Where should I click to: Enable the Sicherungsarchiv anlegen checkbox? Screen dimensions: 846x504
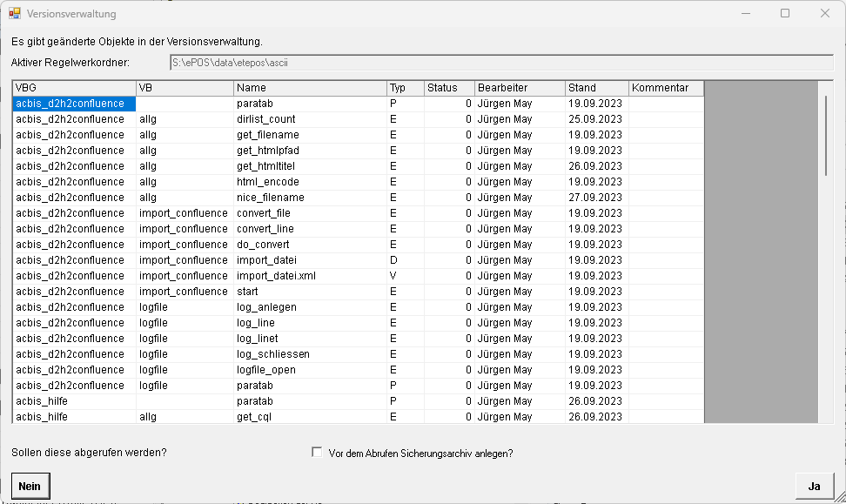coord(317,453)
